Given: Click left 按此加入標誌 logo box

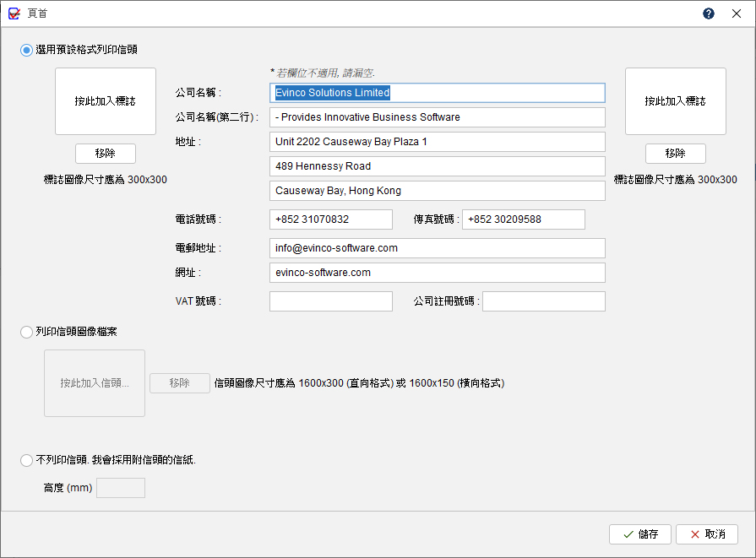Looking at the screenshot, I should 106,101.
